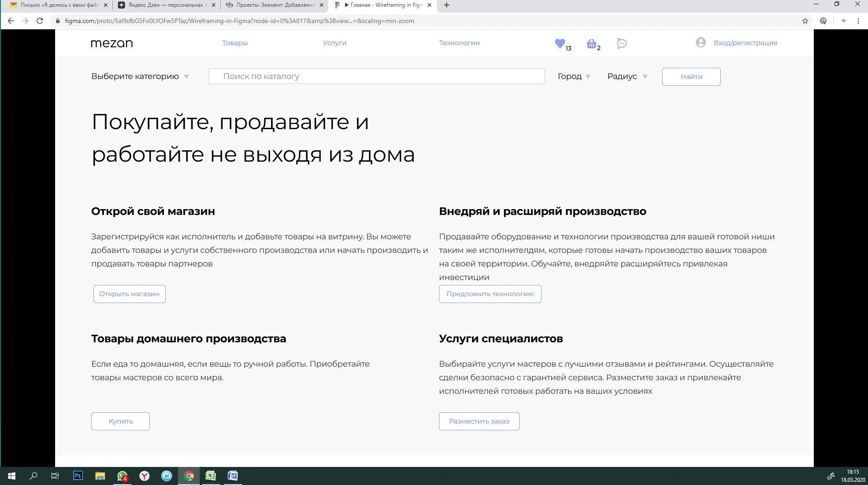Screen dimensions: 868x485
Task: Click heading Внедряй и расширяй производство
Action: 542,211
